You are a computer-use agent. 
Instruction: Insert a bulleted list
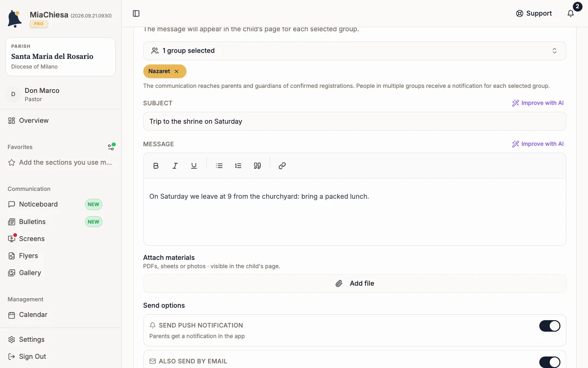tap(219, 166)
